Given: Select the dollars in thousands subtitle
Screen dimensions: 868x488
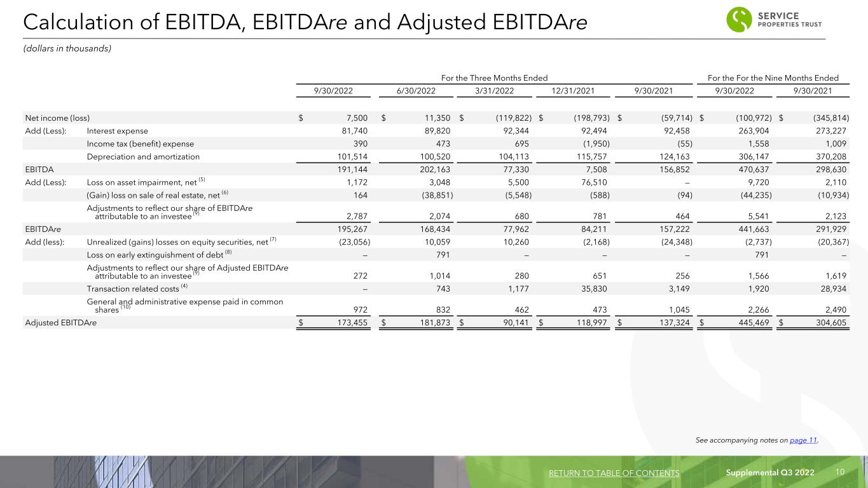Looking at the screenshot, I should click(67, 49).
